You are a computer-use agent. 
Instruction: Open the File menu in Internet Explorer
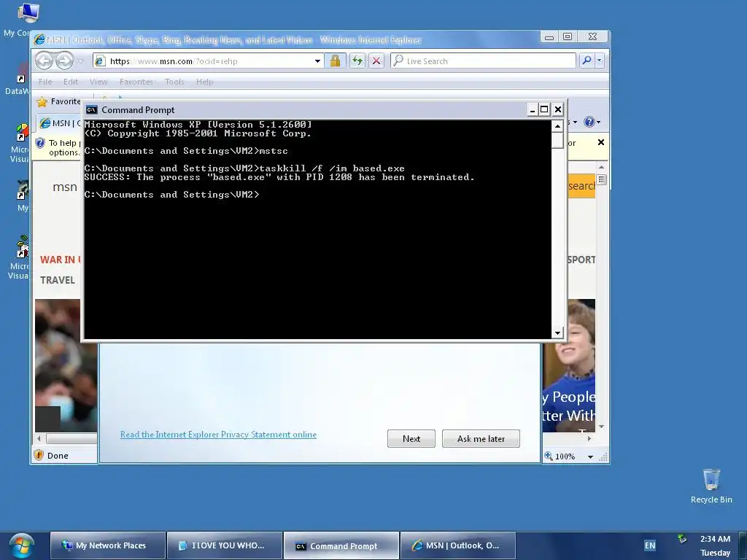45,82
